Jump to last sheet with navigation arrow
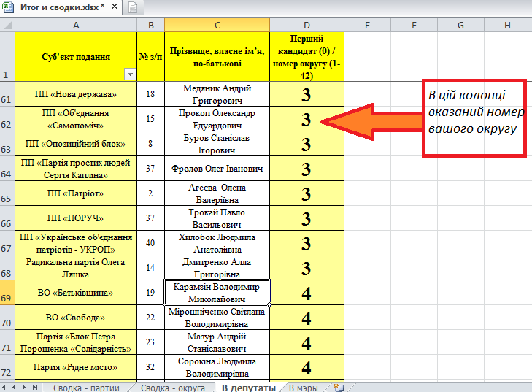Image resolution: width=532 pixels, height=392 pixels. click(34, 387)
